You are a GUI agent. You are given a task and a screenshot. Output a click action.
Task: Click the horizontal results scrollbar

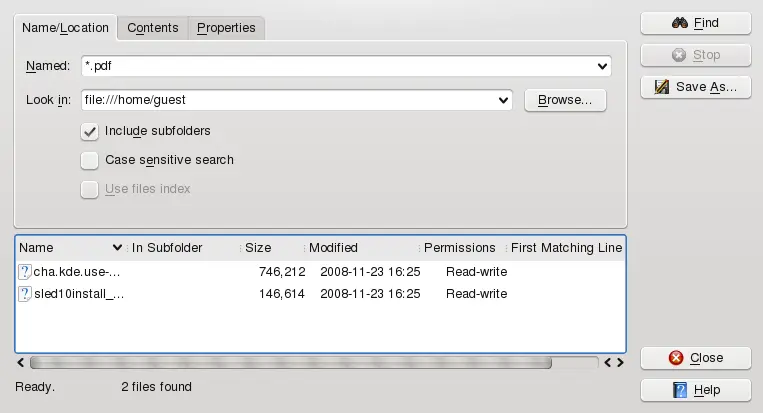point(310,362)
